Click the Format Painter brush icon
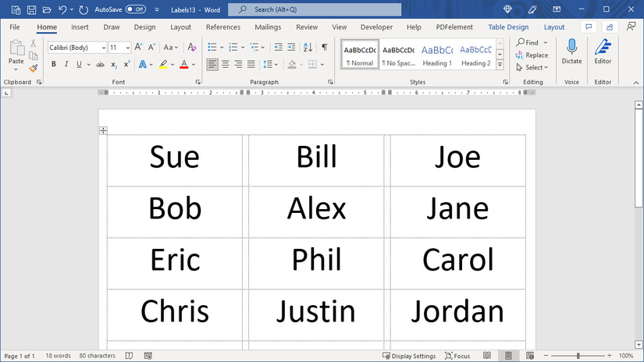Viewport: 644px width, 362px height. click(x=34, y=68)
